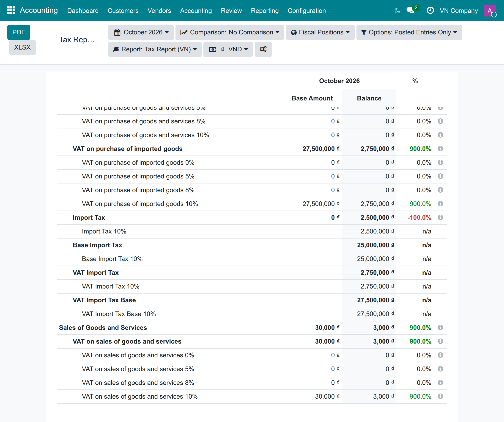This screenshot has height=422, width=504.
Task: Info icon for imported goods 5% row
Action: coord(440,176)
